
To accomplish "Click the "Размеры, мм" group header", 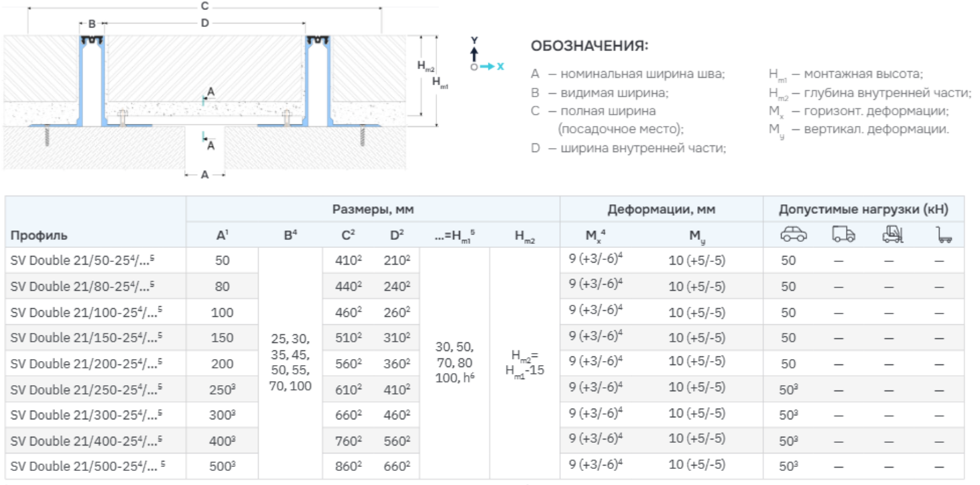I will pyautogui.click(x=373, y=209).
